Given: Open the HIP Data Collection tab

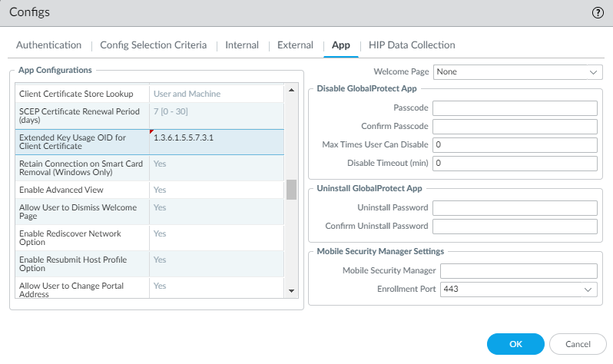Looking at the screenshot, I should click(x=412, y=45).
